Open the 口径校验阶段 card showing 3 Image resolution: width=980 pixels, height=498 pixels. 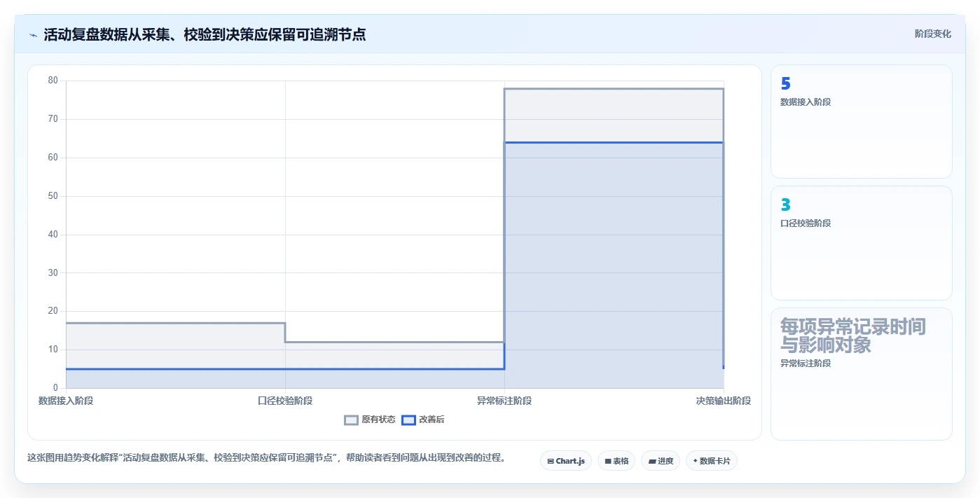pyautogui.click(x=862, y=243)
